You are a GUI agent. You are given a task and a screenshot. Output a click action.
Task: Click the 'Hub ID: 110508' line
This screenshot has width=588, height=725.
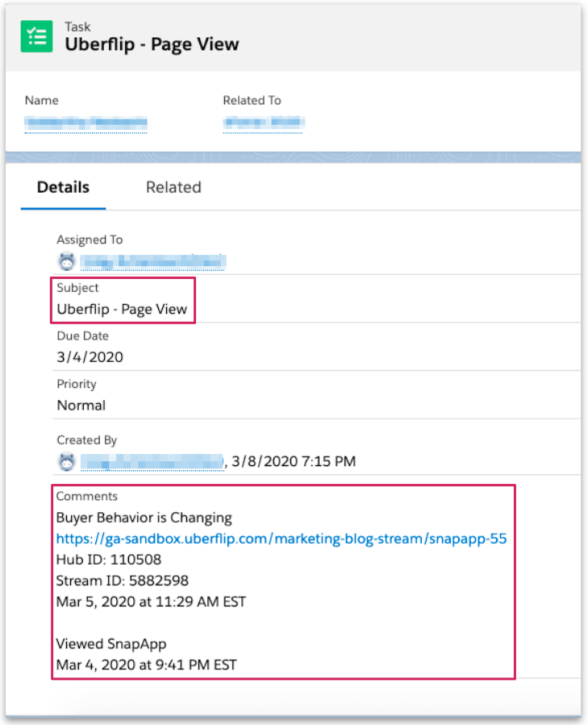pyautogui.click(x=109, y=560)
